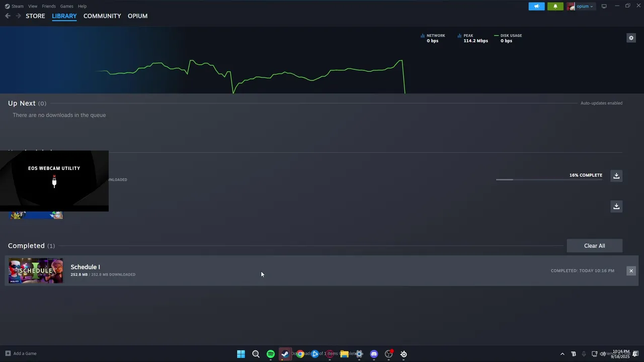Open Discord from the taskbar
This screenshot has height=362, width=644.
[x=374, y=354]
